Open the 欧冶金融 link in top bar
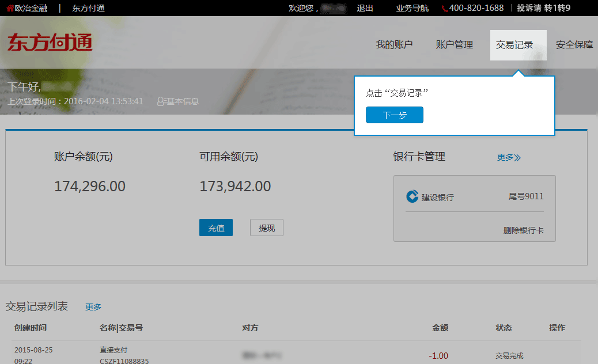 pos(31,8)
